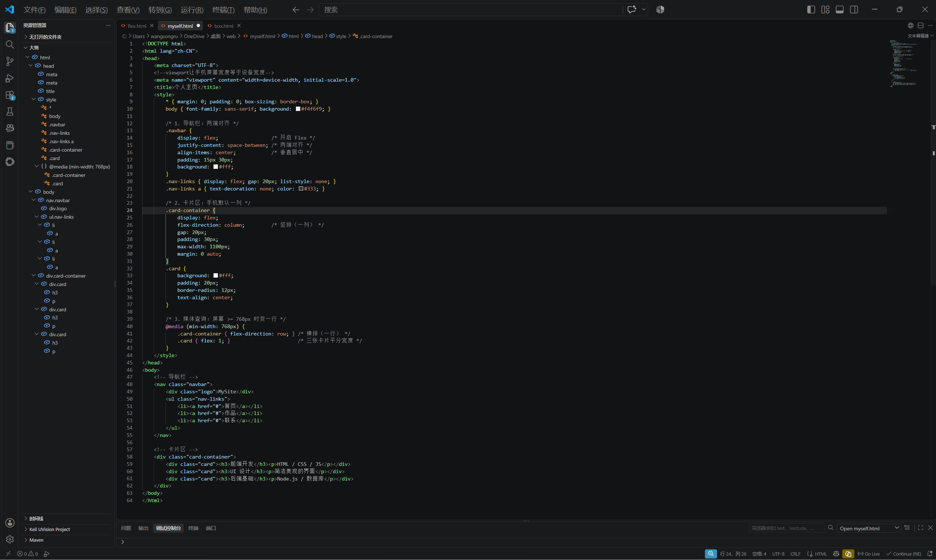Screen dimensions: 936x560
Task: Open Run and Debug view
Action: [10, 78]
